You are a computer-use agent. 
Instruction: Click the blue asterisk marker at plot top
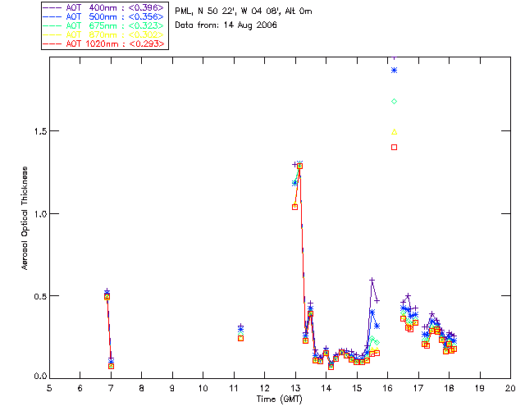(x=395, y=71)
